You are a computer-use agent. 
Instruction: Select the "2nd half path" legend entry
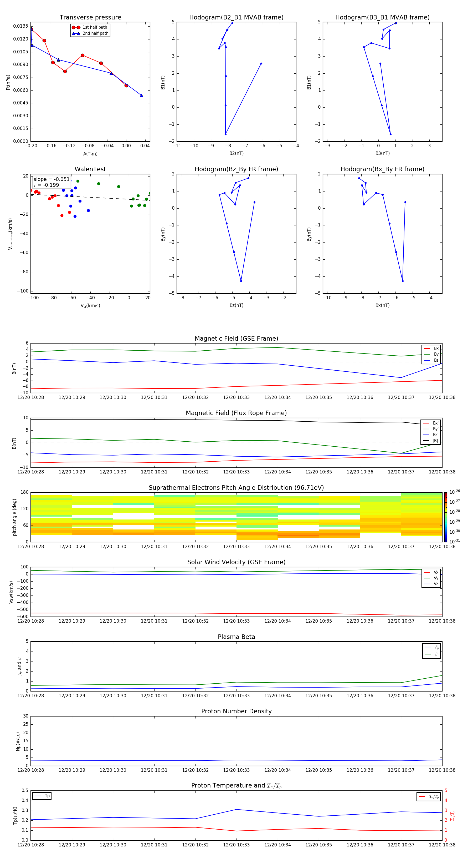[x=90, y=33]
